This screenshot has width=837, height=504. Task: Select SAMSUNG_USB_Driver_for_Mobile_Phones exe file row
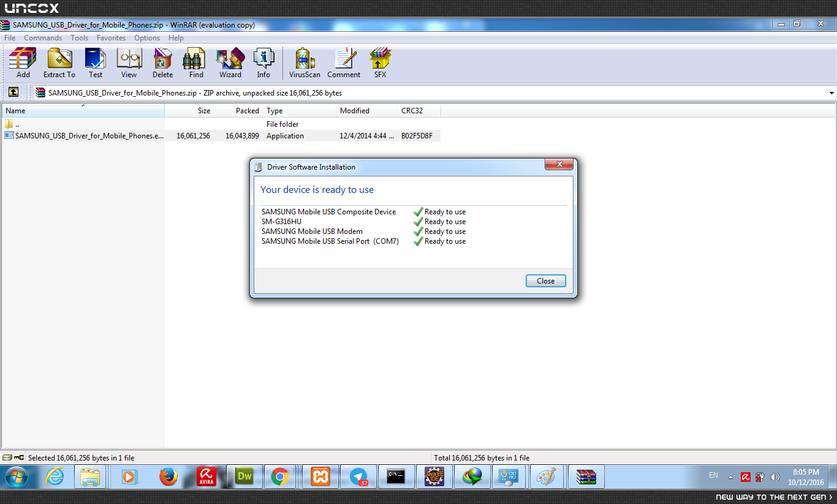click(x=221, y=136)
